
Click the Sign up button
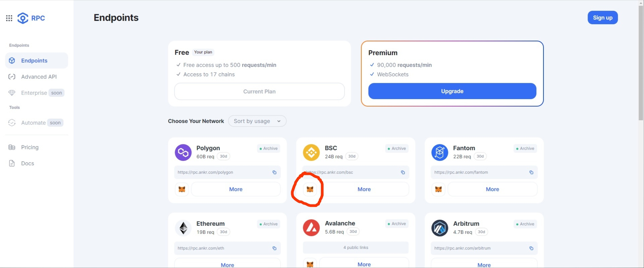[602, 17]
